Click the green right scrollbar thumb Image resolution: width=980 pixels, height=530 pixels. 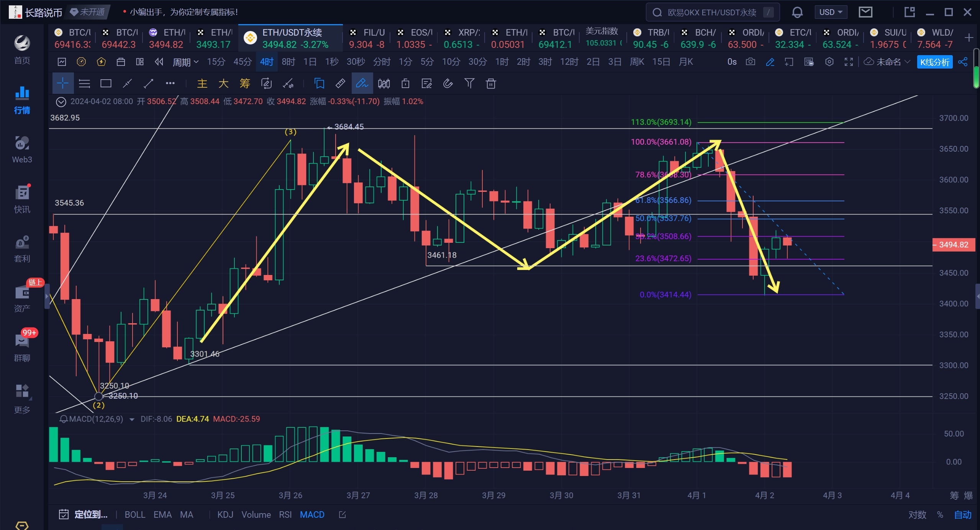tap(977, 77)
